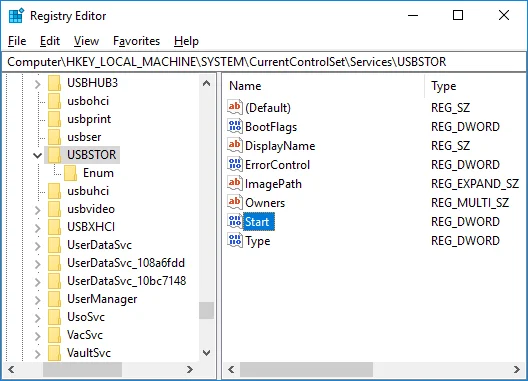Collapse the USBSTOR key
The height and width of the screenshot is (381, 528).
37,155
